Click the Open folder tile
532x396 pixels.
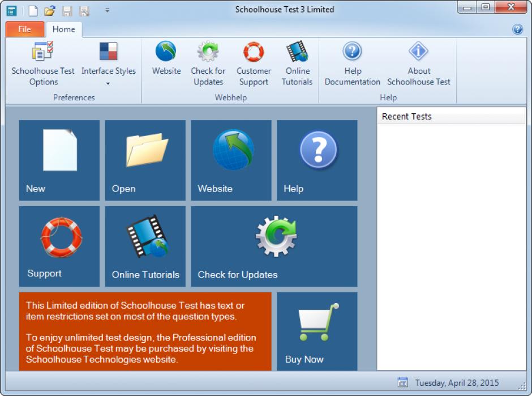145,160
